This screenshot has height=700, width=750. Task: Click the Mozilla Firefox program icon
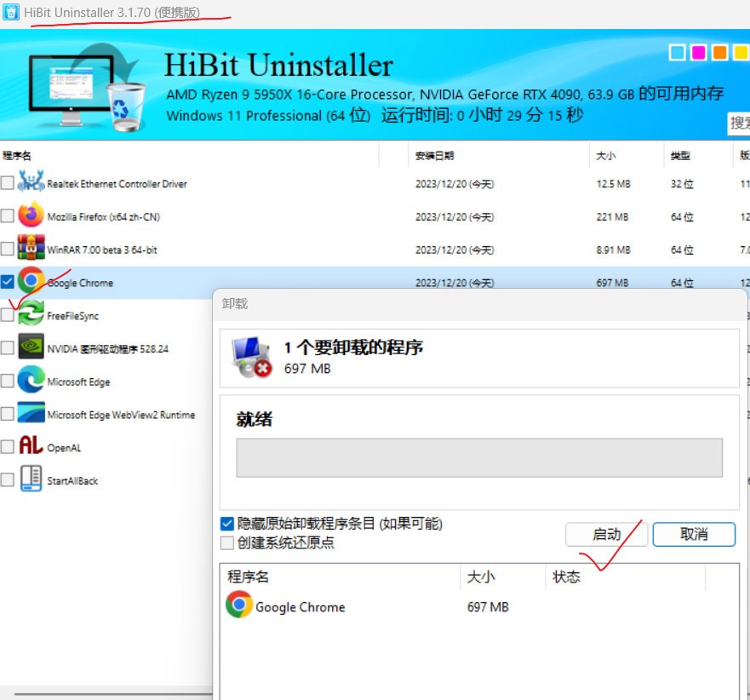(31, 215)
